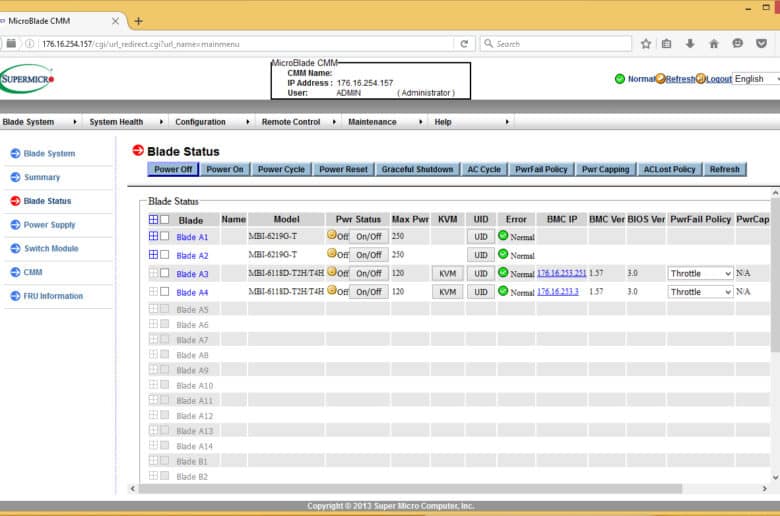Open the Remote Control menu
780x516 pixels.
[x=298, y=122]
